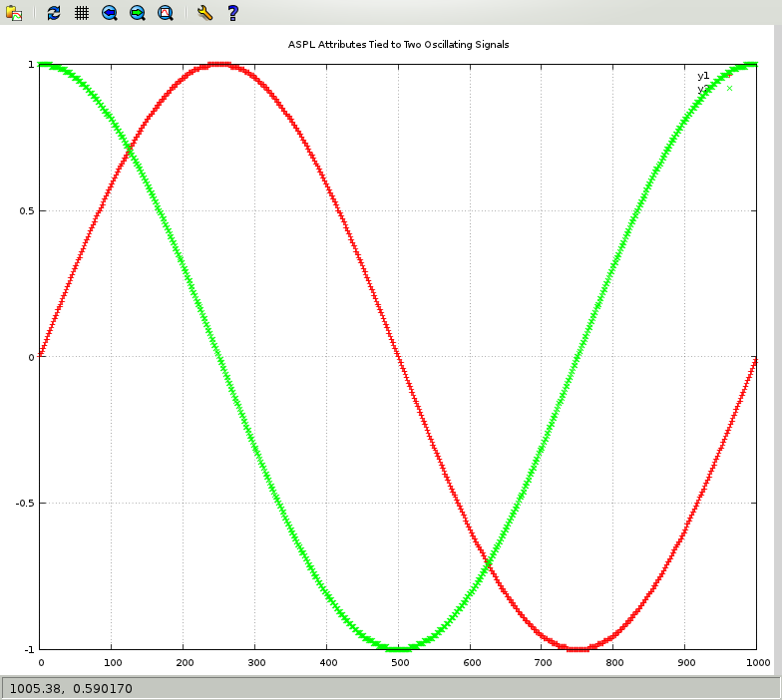This screenshot has height=700, width=782.
Task: Click the y1 legend entry
Action: point(703,76)
